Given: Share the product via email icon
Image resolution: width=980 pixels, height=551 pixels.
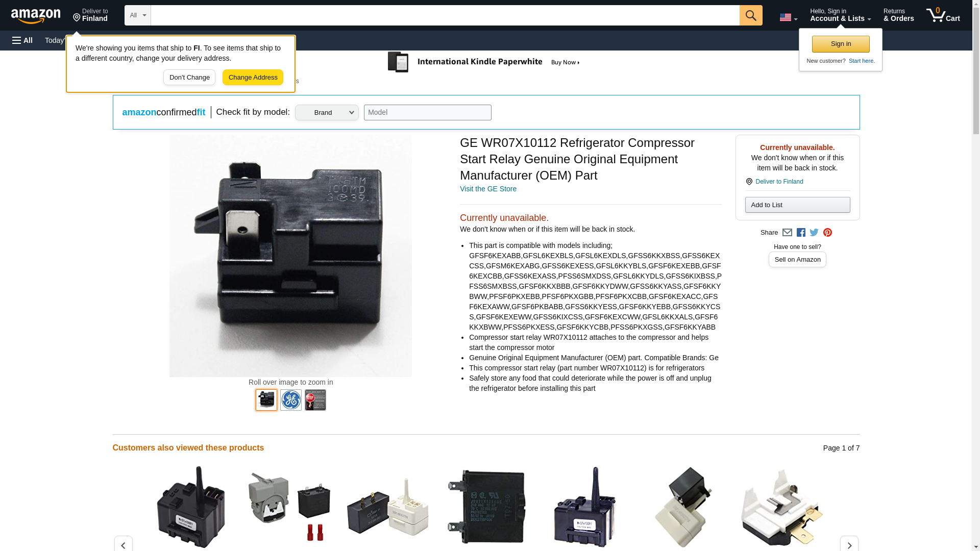Looking at the screenshot, I should (x=787, y=233).
